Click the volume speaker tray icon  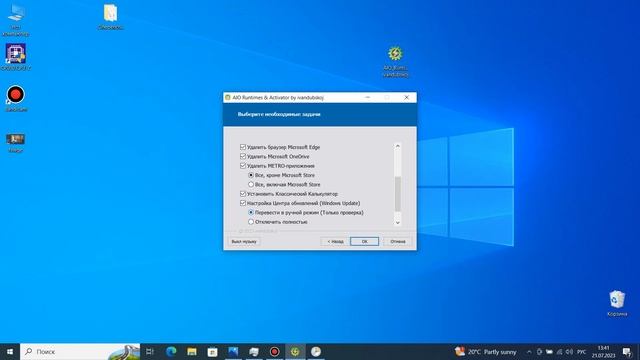569,352
